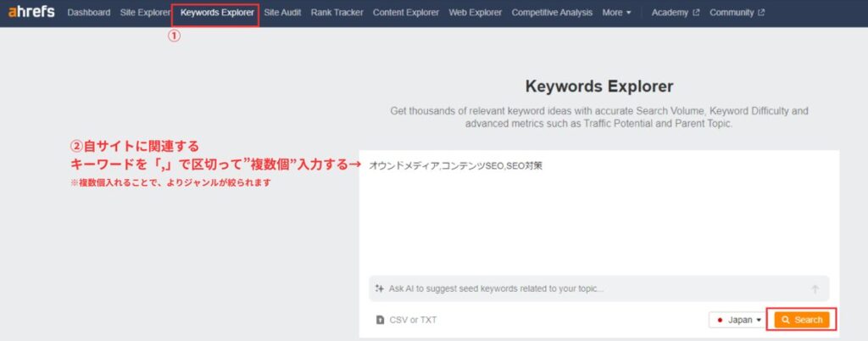Open Content Explorer
The image size is (868, 341).
(406, 12)
